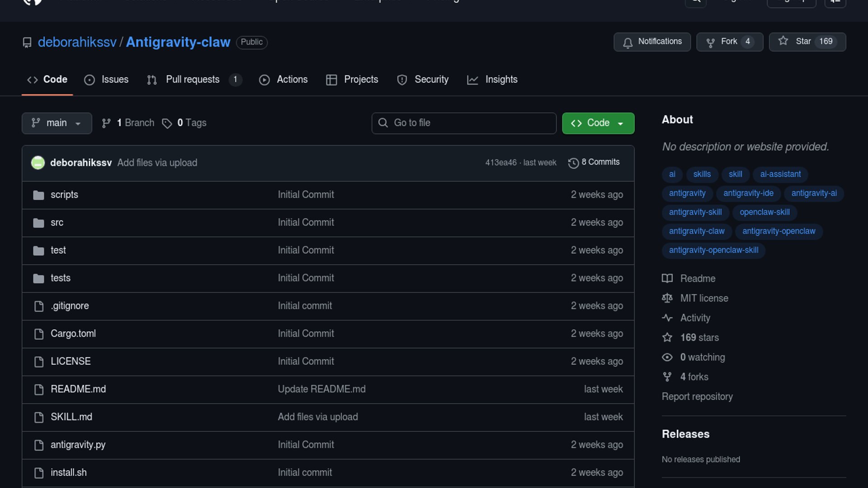Click the Notifications bell icon
The height and width of the screenshot is (488, 868).
(627, 42)
